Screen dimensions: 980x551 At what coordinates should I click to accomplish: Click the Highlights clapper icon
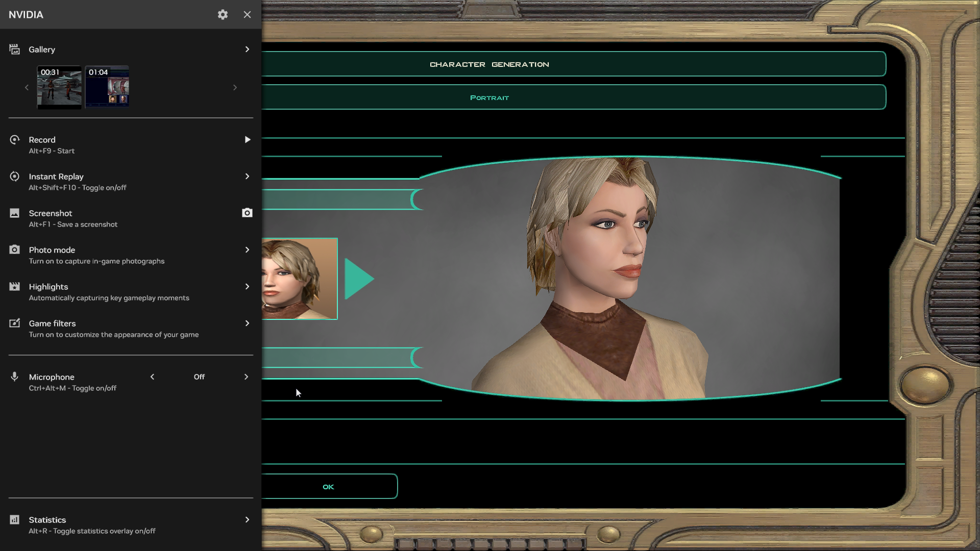click(x=15, y=286)
